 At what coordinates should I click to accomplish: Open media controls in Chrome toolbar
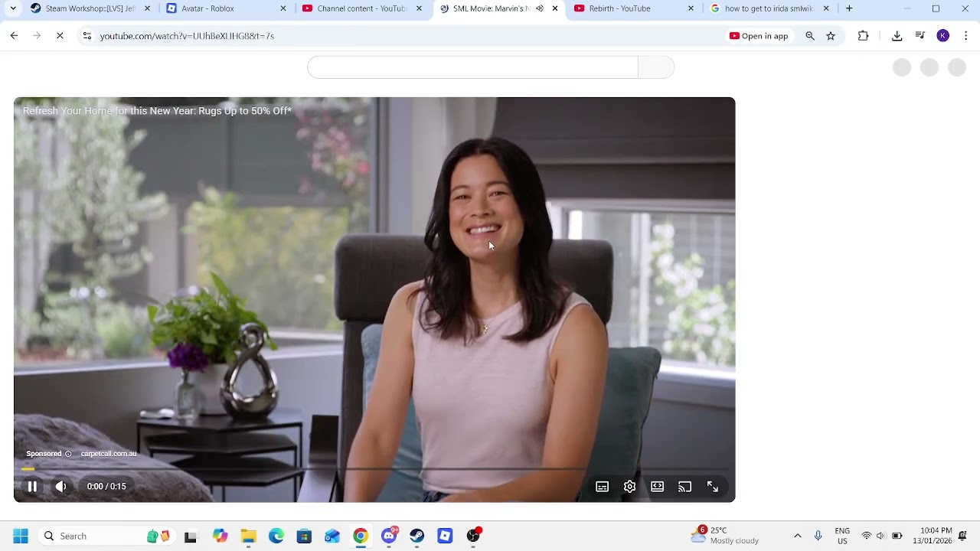pos(920,36)
